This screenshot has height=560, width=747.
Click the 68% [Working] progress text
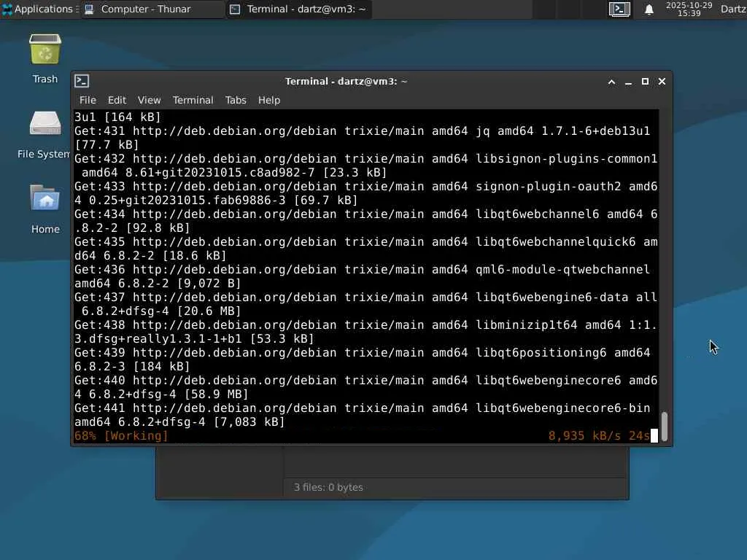(x=122, y=436)
